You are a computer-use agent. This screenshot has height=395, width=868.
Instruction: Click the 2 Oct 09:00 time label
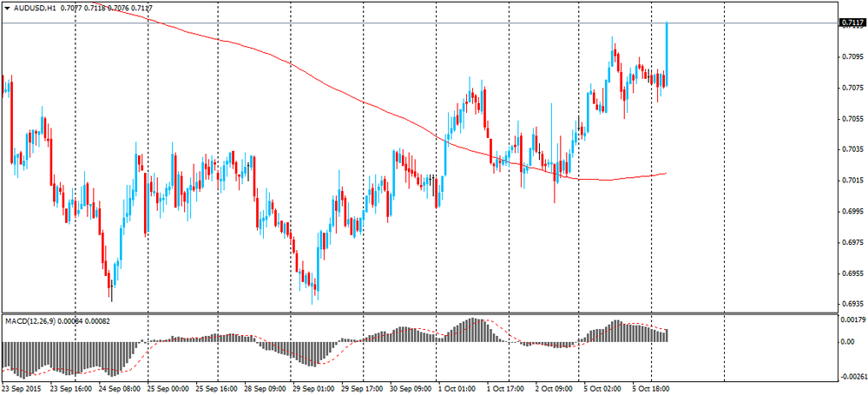point(556,389)
